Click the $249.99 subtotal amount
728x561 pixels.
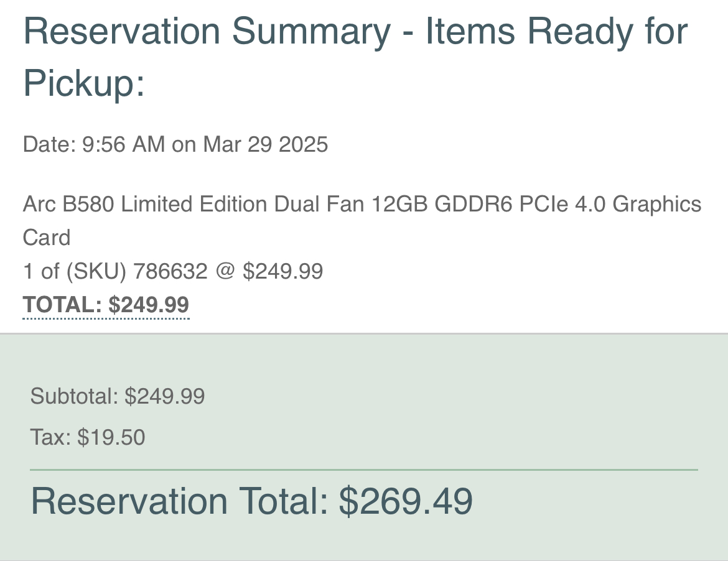(165, 396)
